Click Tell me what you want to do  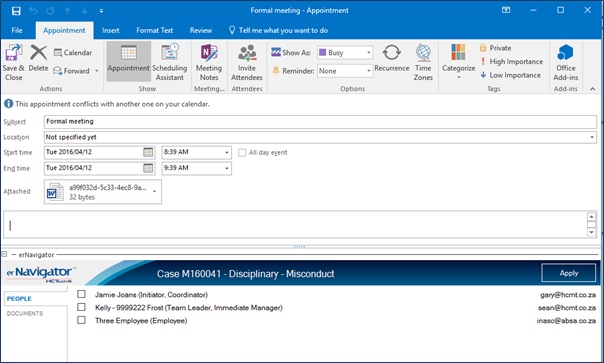pos(279,30)
